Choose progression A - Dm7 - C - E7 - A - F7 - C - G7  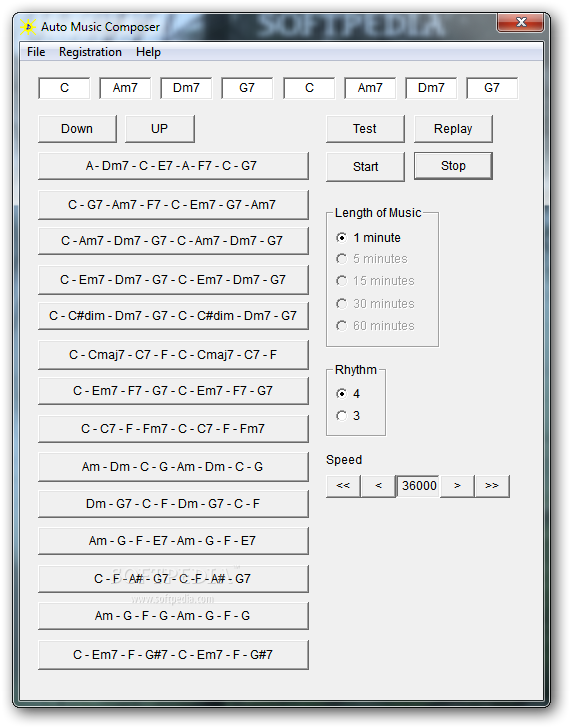coord(173,166)
